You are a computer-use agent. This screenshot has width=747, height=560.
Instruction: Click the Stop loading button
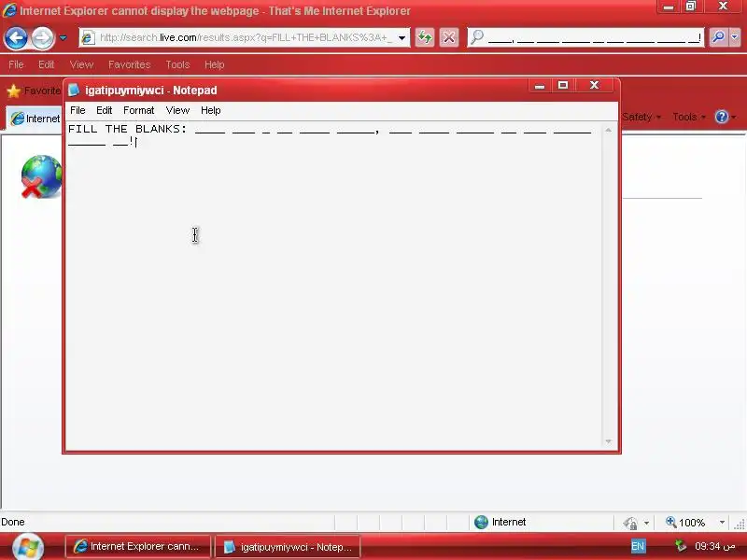(449, 37)
